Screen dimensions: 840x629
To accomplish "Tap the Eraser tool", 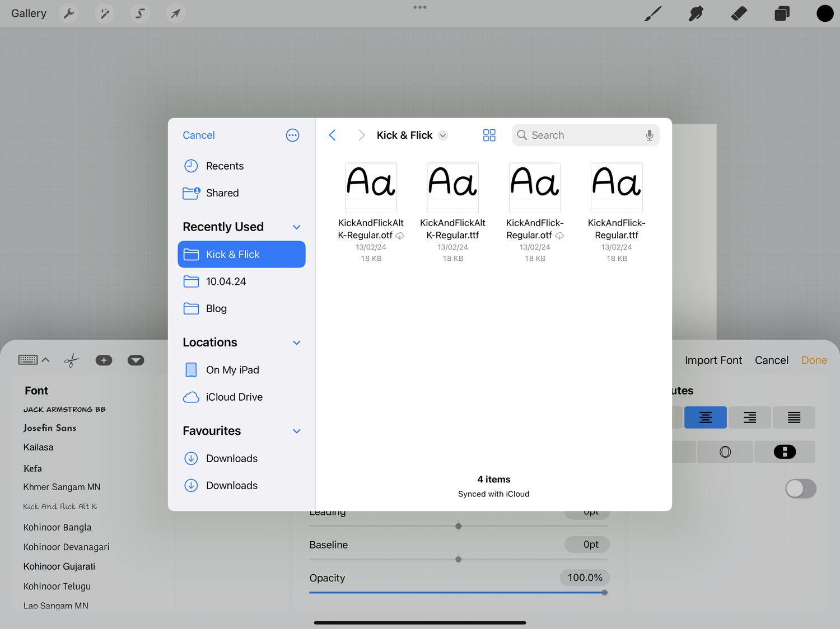I will point(739,13).
